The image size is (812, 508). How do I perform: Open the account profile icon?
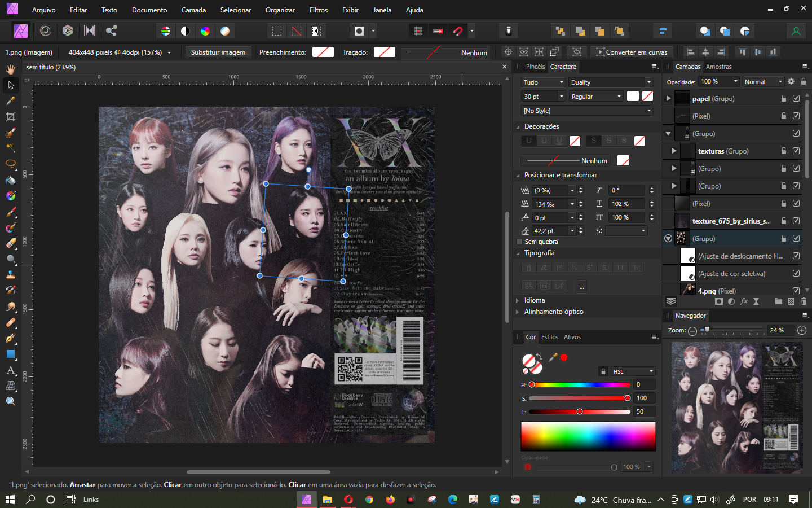coord(796,31)
